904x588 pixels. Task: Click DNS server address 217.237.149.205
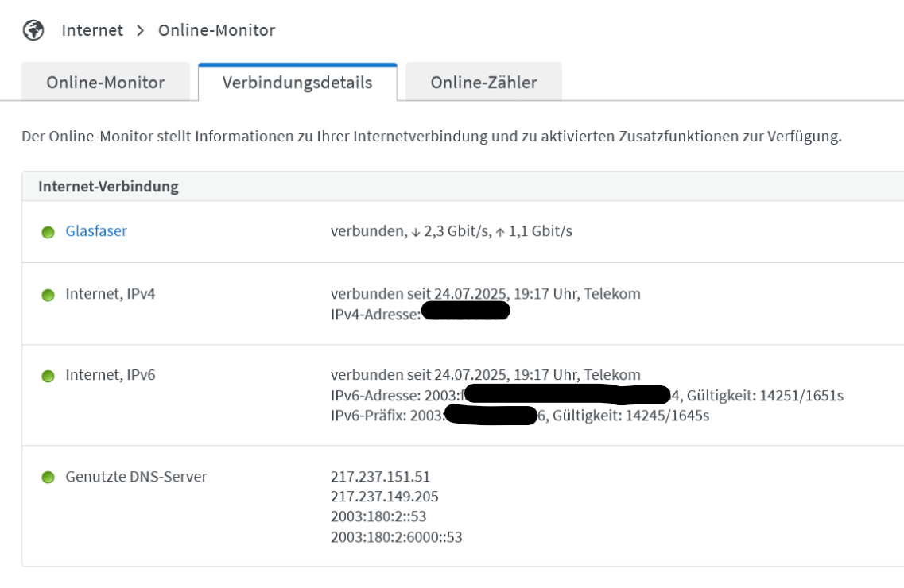pyautogui.click(x=384, y=497)
